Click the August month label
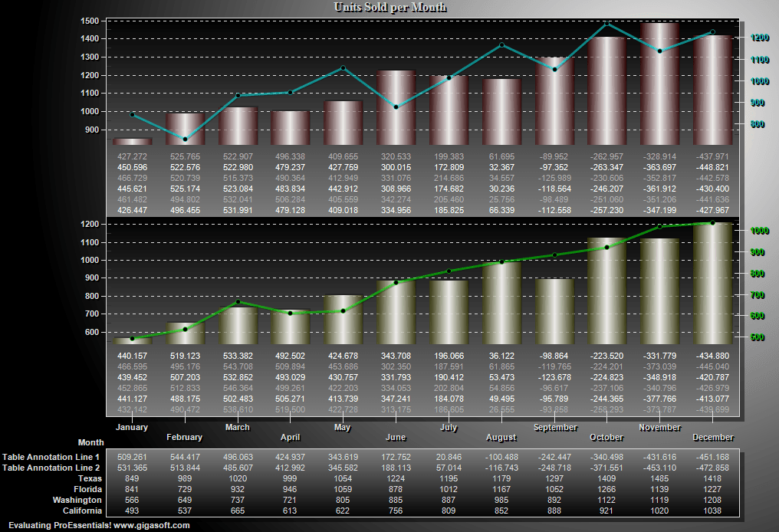 (501, 437)
